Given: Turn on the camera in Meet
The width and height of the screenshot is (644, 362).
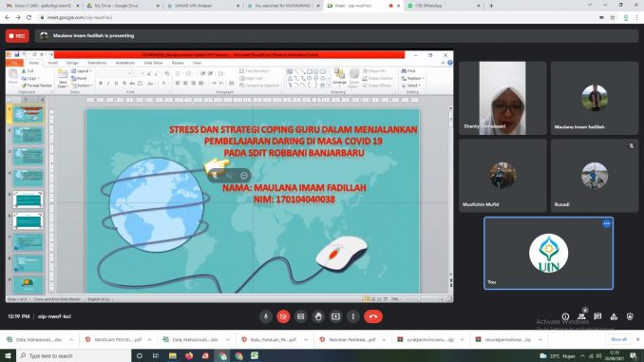Looking at the screenshot, I should 283,316.
